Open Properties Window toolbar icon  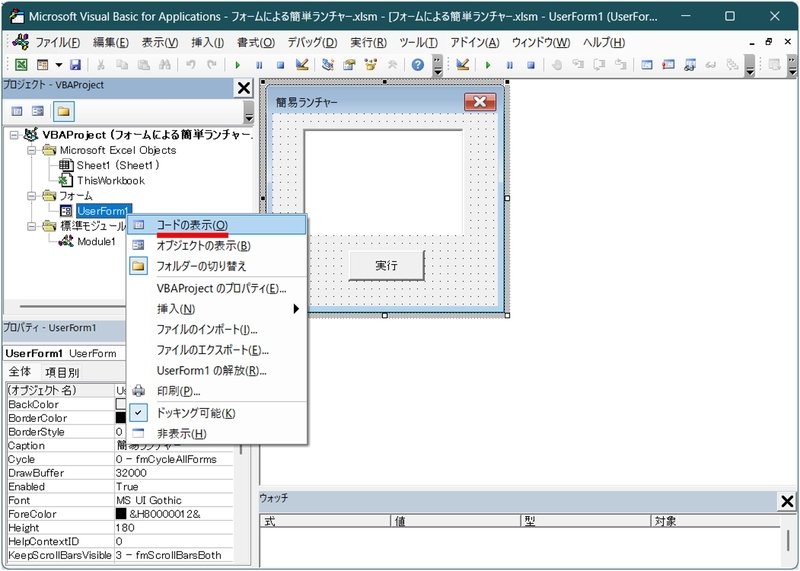tap(349, 65)
